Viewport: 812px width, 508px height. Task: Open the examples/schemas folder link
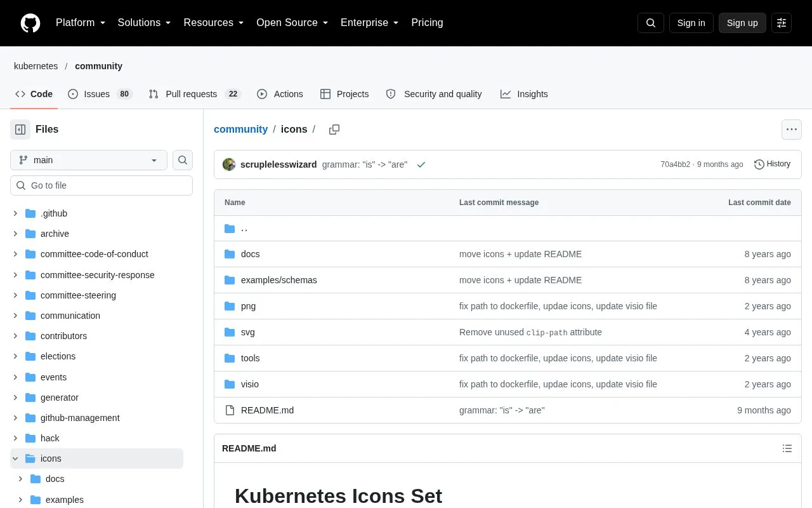point(279,280)
